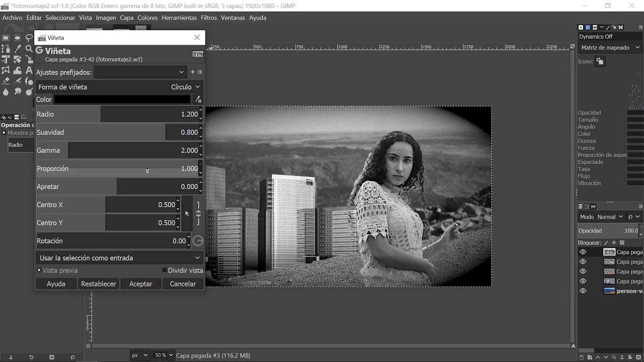Screen dimensions: 644x362
Task: Select the Zoom magnifier tool
Action: pyautogui.click(x=29, y=49)
